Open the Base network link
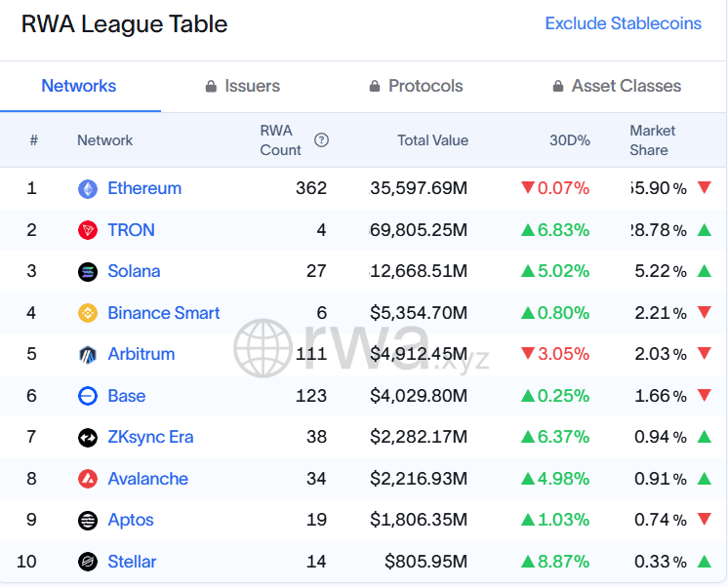728x587 pixels. point(126,396)
